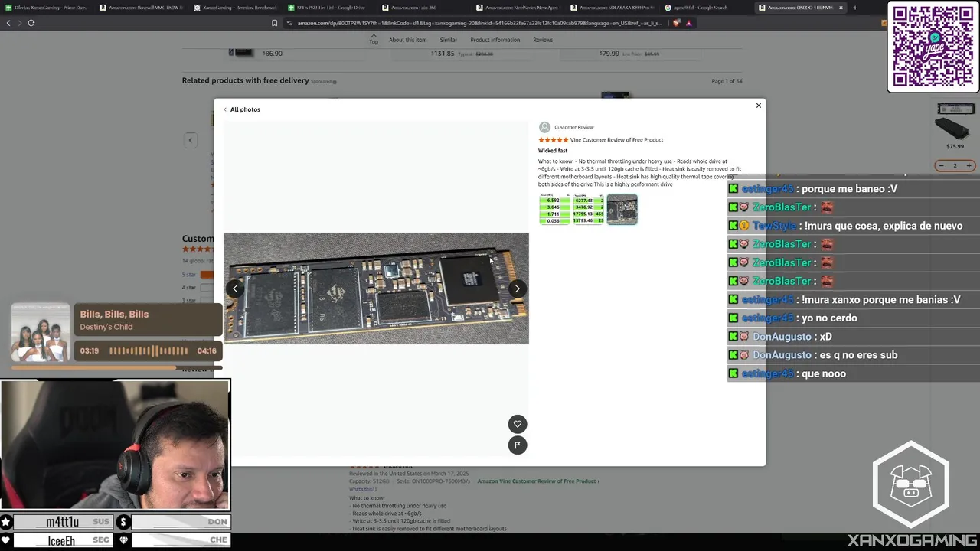Open the Customer Review author name
Viewport: 980px width, 551px height.
coord(574,127)
